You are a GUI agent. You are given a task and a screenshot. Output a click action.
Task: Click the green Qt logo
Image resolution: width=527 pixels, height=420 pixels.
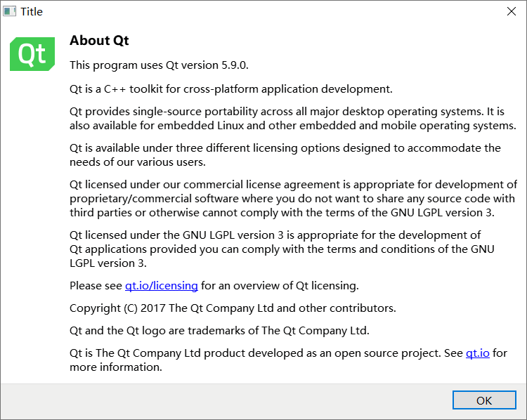click(x=32, y=54)
